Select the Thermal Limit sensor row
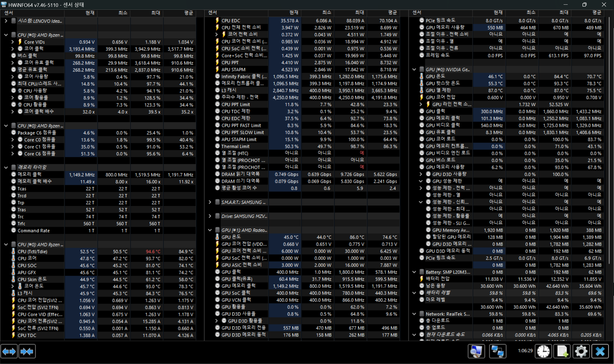 coord(235,146)
